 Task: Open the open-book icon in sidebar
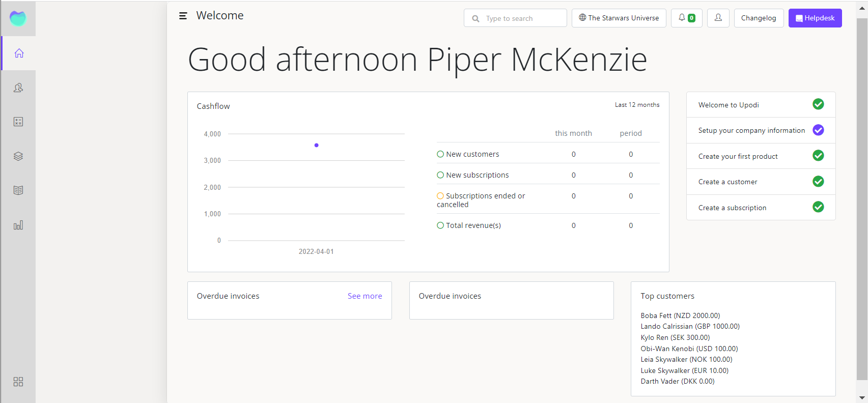click(x=18, y=190)
